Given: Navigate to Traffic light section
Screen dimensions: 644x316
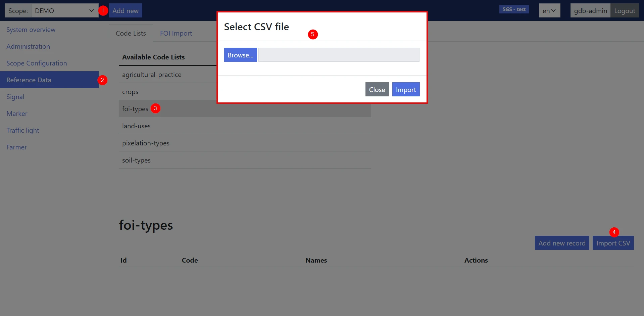Looking at the screenshot, I should click(23, 130).
